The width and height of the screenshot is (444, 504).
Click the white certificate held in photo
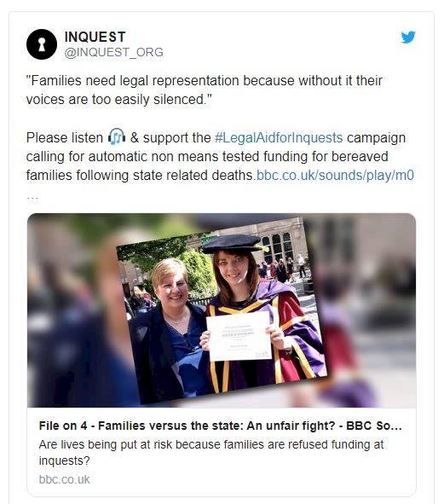click(x=239, y=337)
